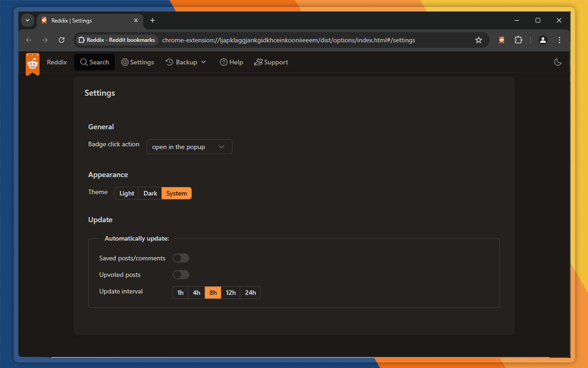The height and width of the screenshot is (368, 588).
Task: Click the Reddix home link in navbar
Action: pos(57,62)
